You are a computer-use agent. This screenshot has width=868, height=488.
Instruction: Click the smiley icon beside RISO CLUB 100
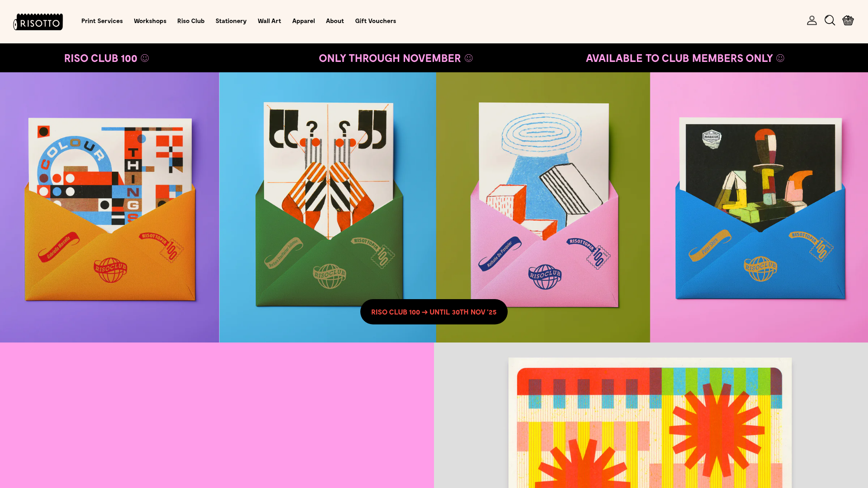pos(145,58)
